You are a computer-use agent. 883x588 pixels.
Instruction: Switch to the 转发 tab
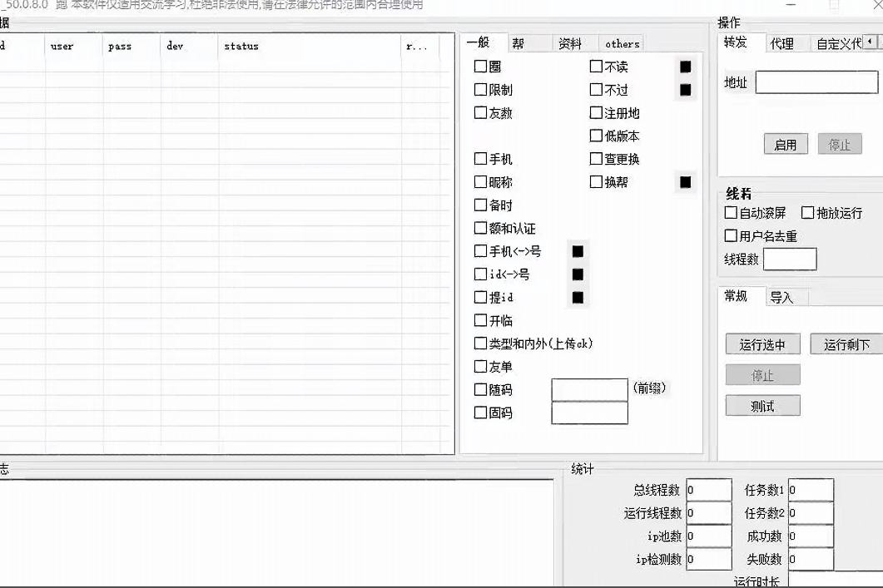tap(741, 42)
